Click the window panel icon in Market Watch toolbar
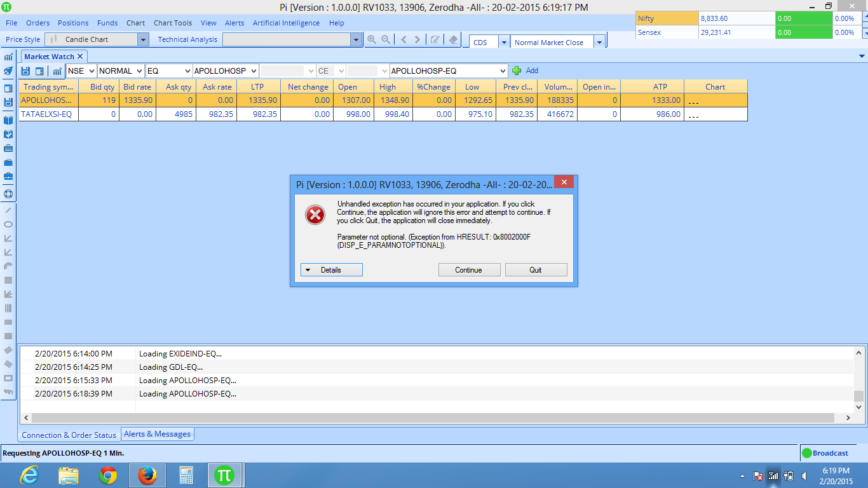This screenshot has height=488, width=868. pyautogui.click(x=39, y=71)
